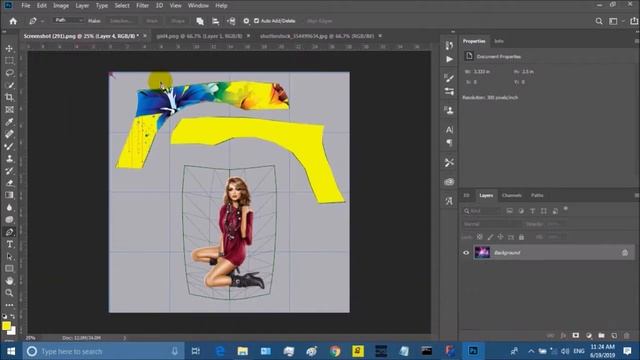The width and height of the screenshot is (640, 360).
Task: Select the Rectangular Marquee tool
Action: point(9,61)
